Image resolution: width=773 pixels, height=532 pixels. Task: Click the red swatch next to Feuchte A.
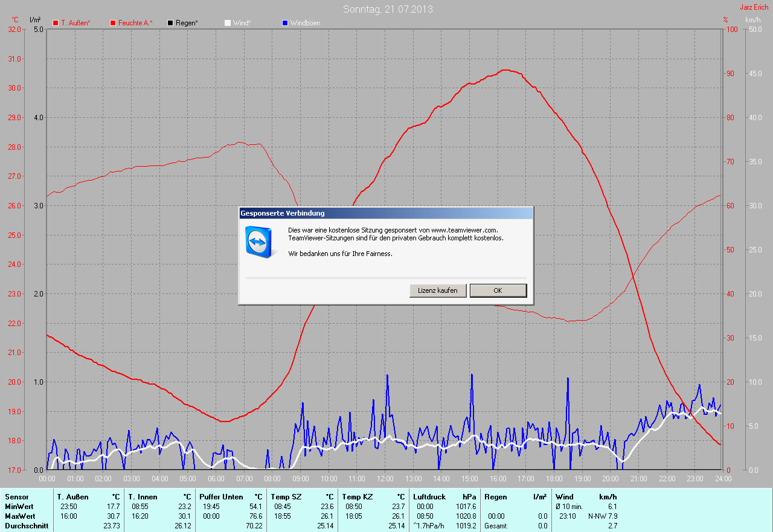(113, 23)
